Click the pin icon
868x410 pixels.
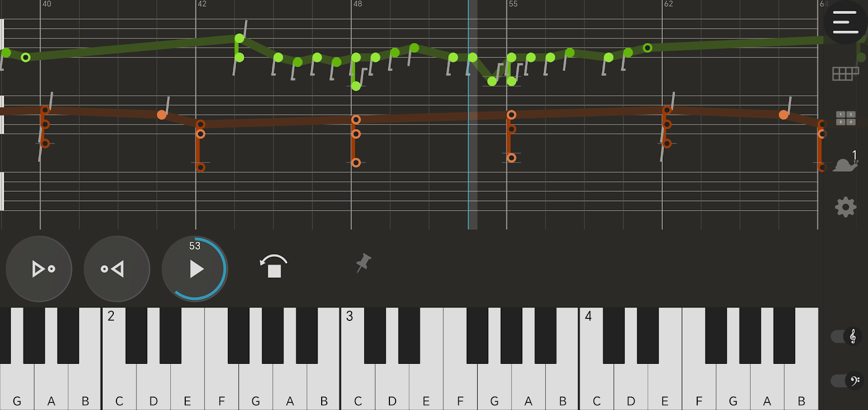[364, 263]
